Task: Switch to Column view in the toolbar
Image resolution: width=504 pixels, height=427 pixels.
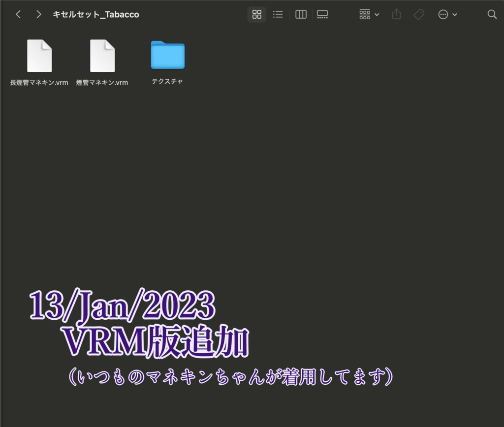Action: pos(301,14)
